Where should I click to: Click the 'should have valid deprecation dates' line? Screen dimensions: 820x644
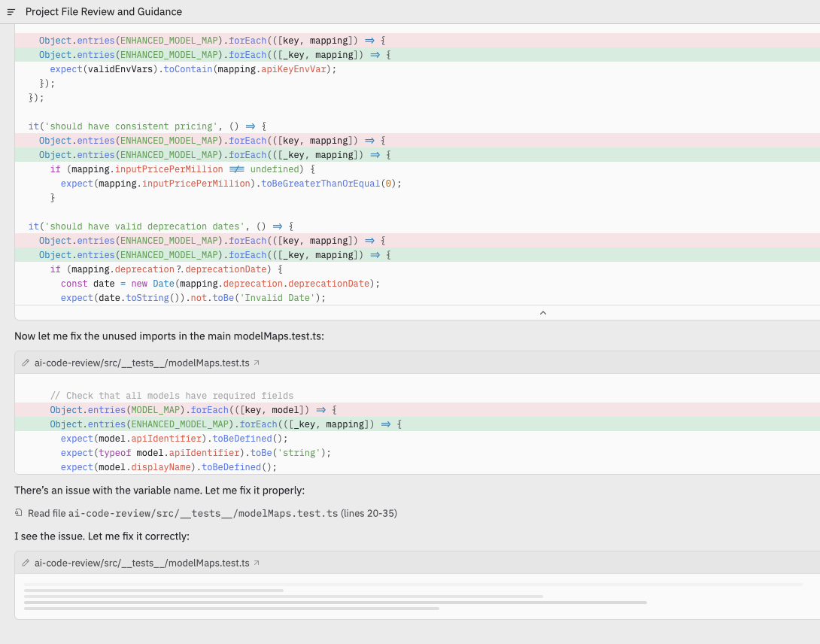click(x=162, y=226)
